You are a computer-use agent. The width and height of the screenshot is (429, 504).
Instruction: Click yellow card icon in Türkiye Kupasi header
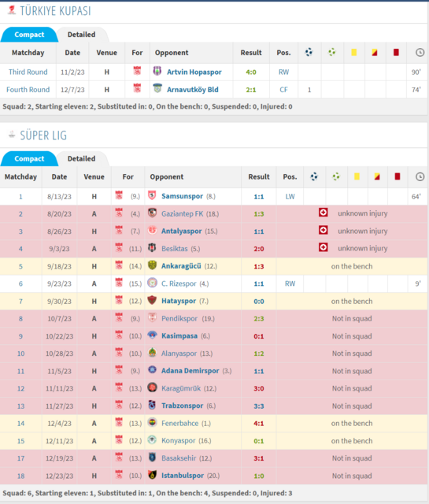[x=353, y=52]
